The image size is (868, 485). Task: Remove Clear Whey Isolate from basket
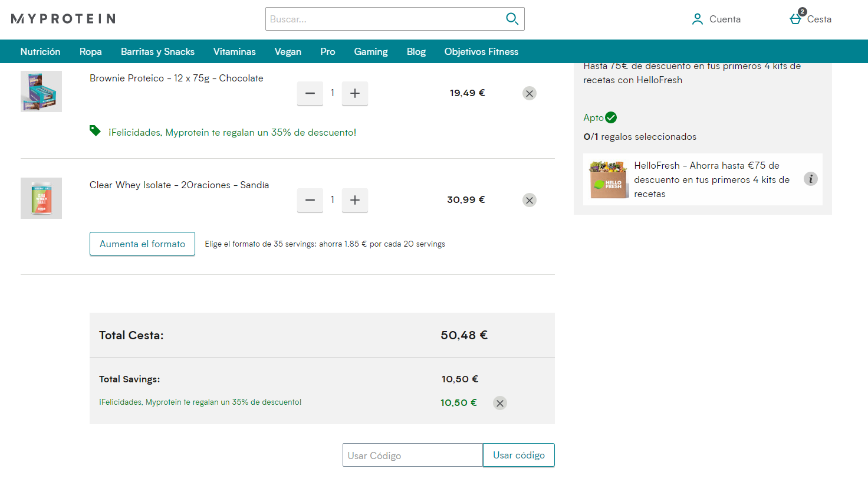point(530,200)
